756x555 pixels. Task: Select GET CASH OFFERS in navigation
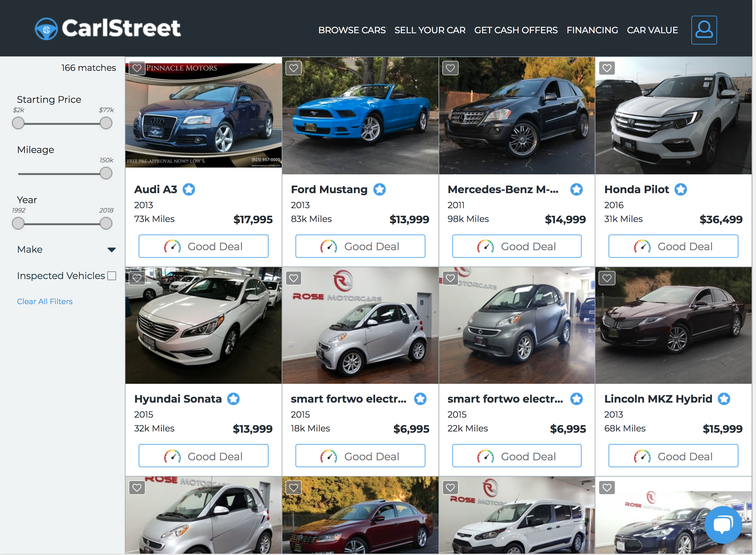click(x=515, y=30)
